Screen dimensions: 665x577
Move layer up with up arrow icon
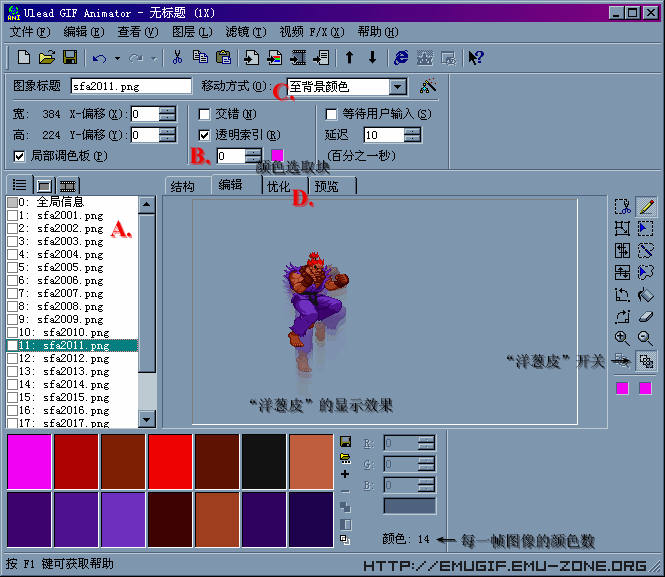349,58
